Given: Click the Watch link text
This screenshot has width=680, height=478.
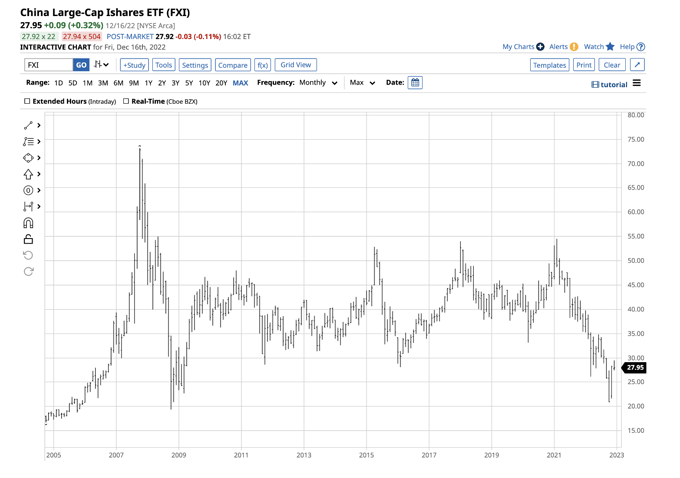Looking at the screenshot, I should pyautogui.click(x=594, y=46).
